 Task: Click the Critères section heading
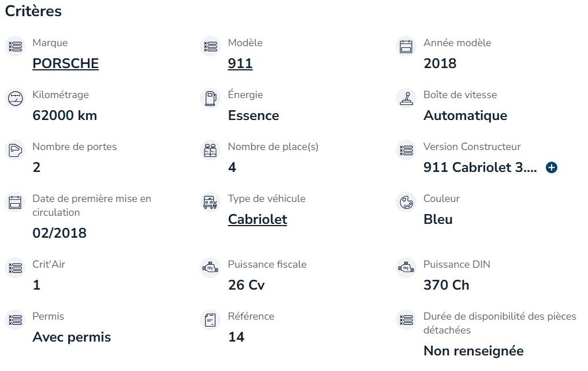tap(34, 11)
